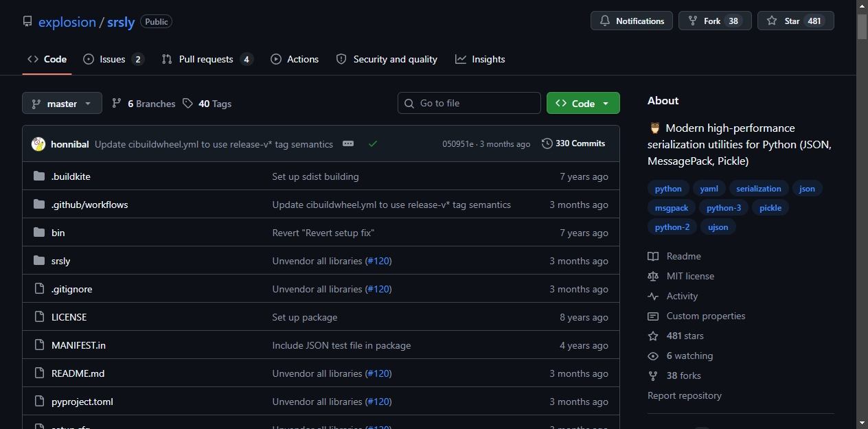
Task: Click the .buildkite folder icon
Action: tap(39, 176)
